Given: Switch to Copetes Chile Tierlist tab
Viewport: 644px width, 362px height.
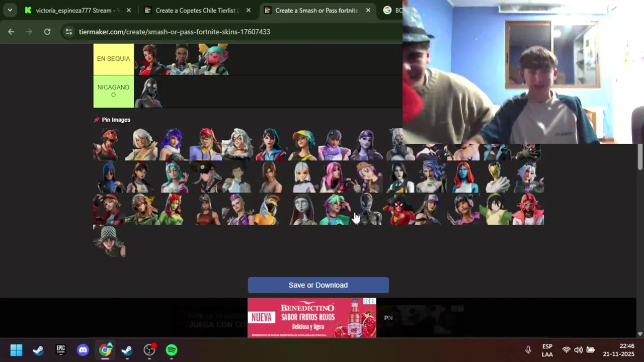Looking at the screenshot, I should click(x=197, y=10).
